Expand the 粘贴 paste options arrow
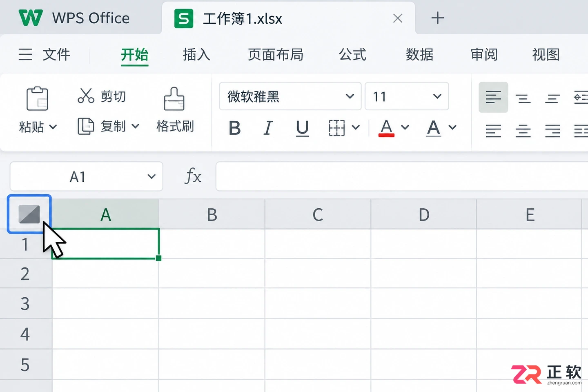Viewport: 588px width, 392px height. click(53, 127)
